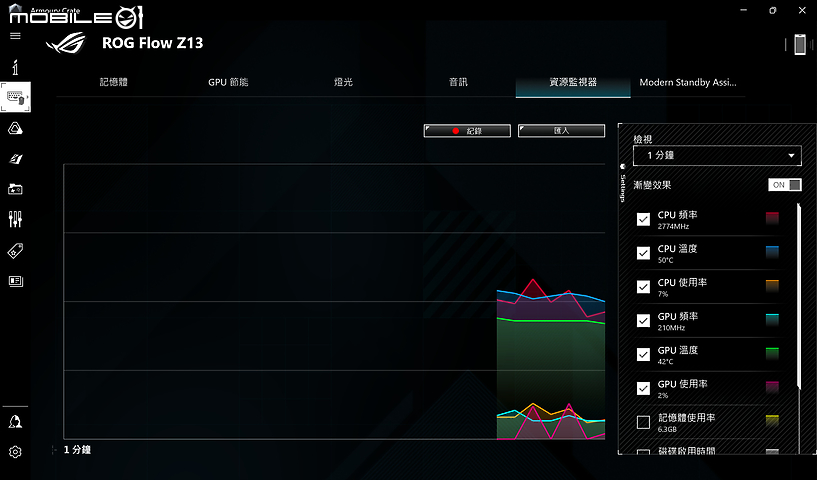
Task: Click the CPU 溫度 blue color swatch
Action: coord(772,252)
